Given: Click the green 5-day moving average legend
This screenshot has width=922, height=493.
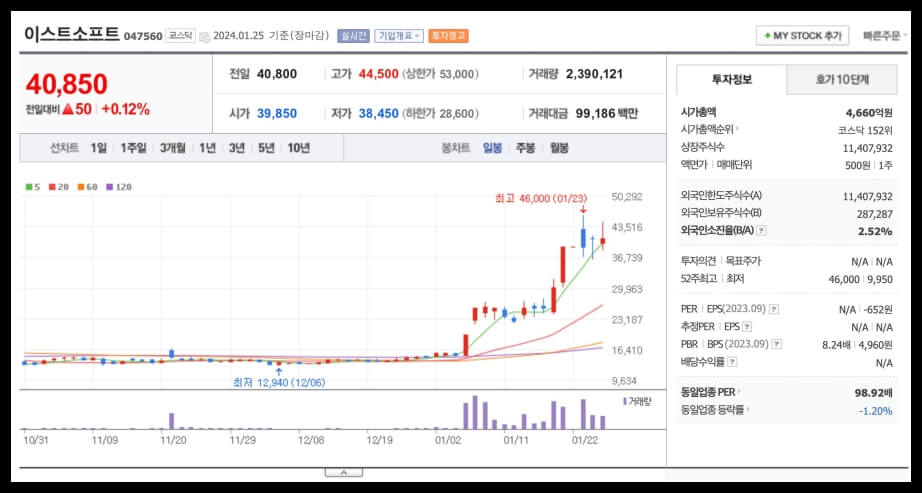Looking at the screenshot, I should pyautogui.click(x=33, y=187).
